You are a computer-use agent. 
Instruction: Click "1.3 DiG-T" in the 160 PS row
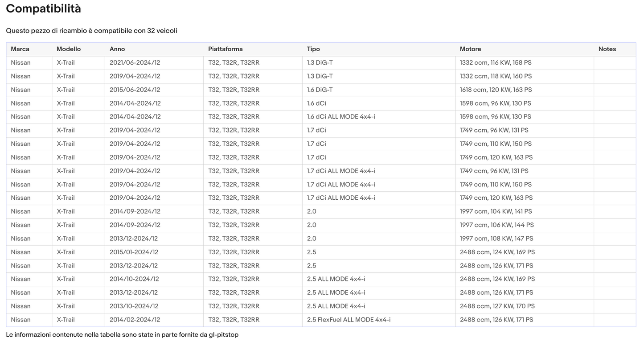click(x=320, y=76)
